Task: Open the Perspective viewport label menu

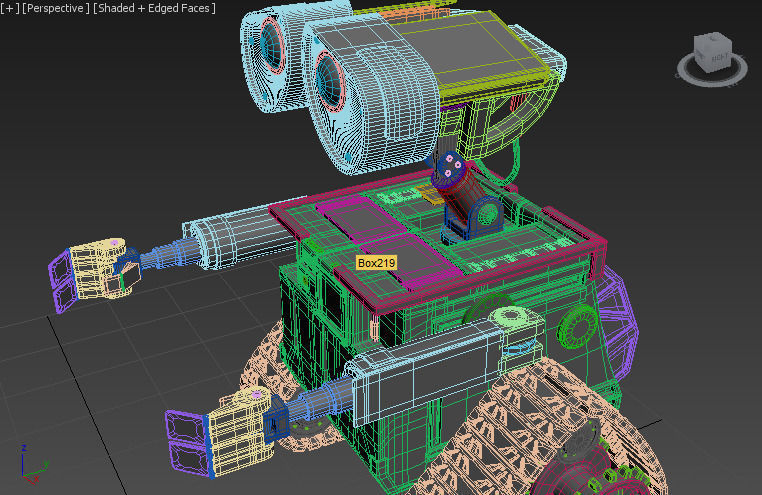Action: 56,8
